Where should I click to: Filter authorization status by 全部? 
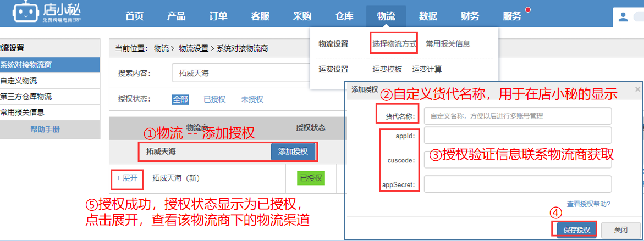[180, 99]
